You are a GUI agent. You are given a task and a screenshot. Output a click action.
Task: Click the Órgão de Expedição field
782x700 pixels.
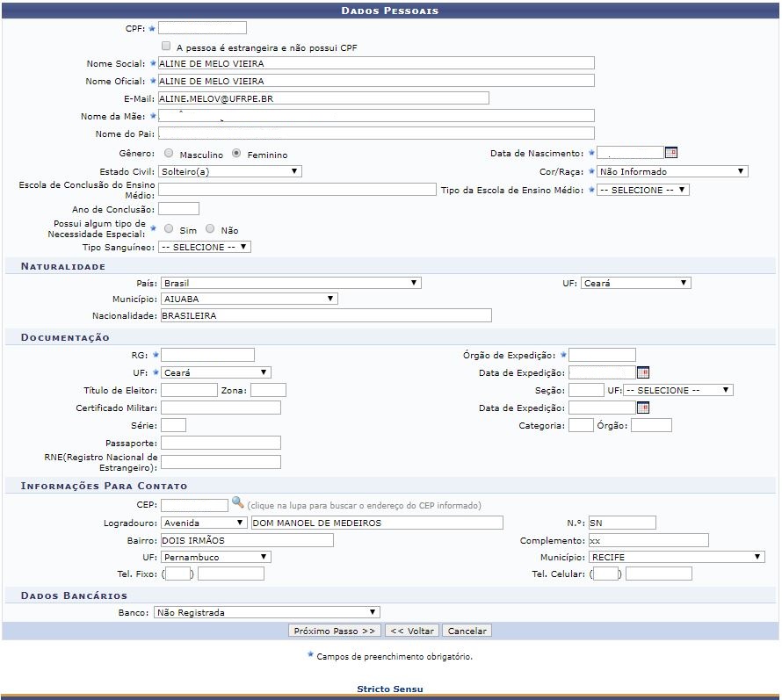coord(603,355)
